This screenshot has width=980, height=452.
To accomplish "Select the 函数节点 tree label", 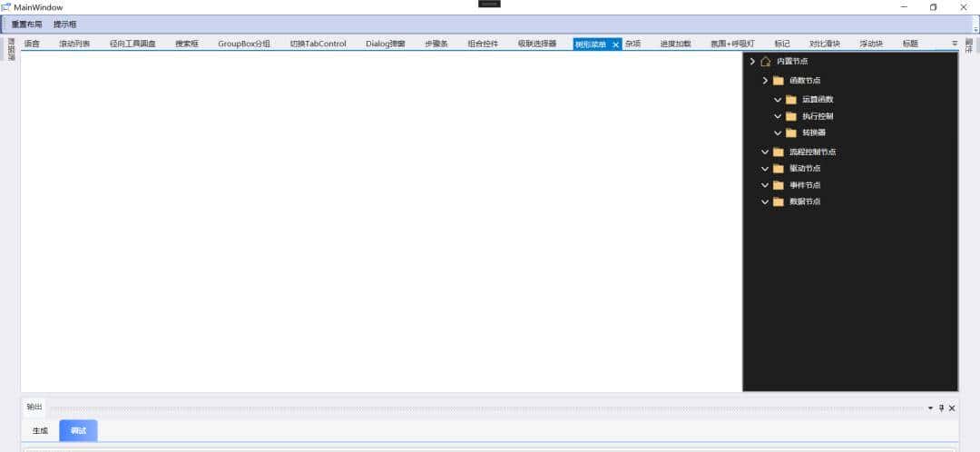I will (x=805, y=81).
